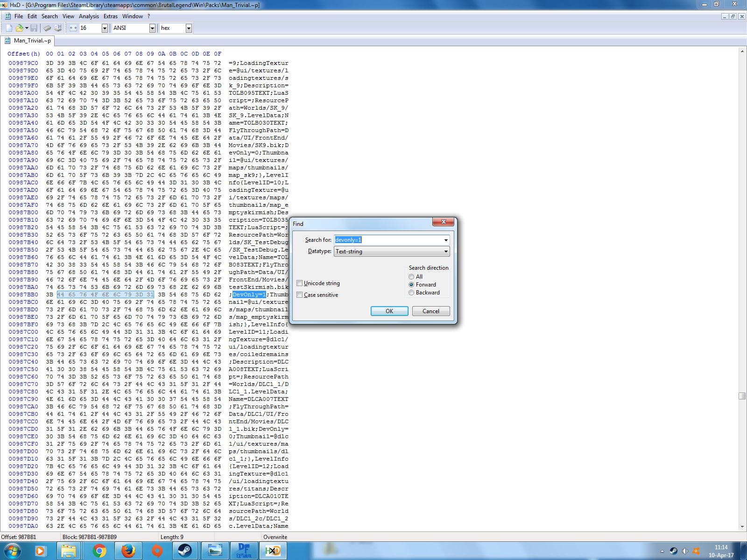Open the hex offset base dropdown
This screenshot has height=560, width=747.
pyautogui.click(x=189, y=28)
